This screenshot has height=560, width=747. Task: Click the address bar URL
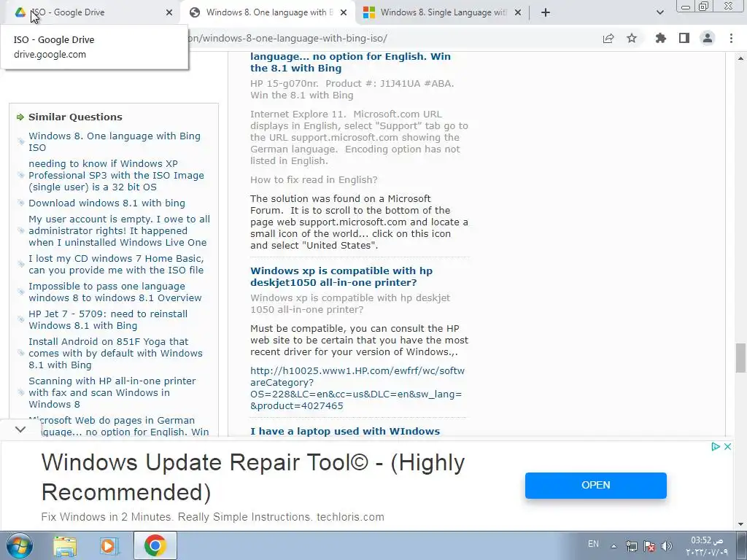coord(288,39)
